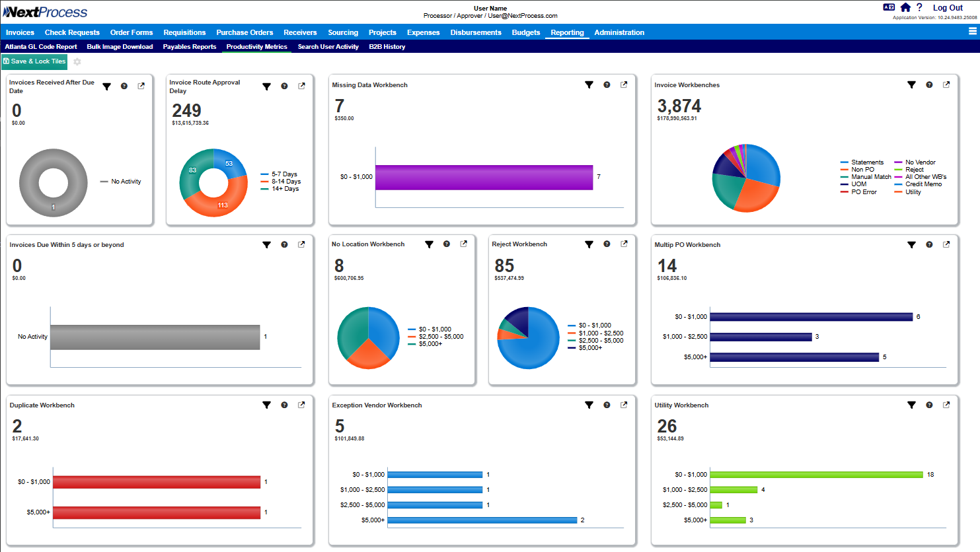Open Reject Workbench tile in new window
This screenshot has height=552, width=980.
(624, 244)
